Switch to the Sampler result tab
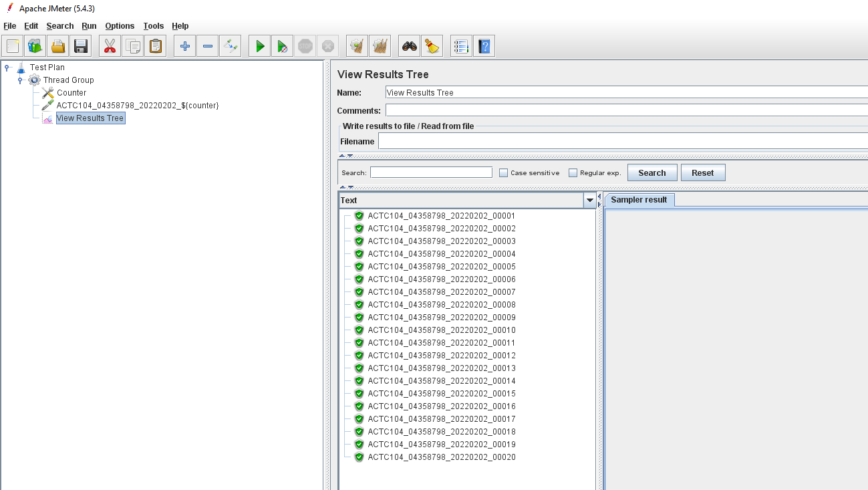Viewport: 868px width, 490px height. click(639, 200)
